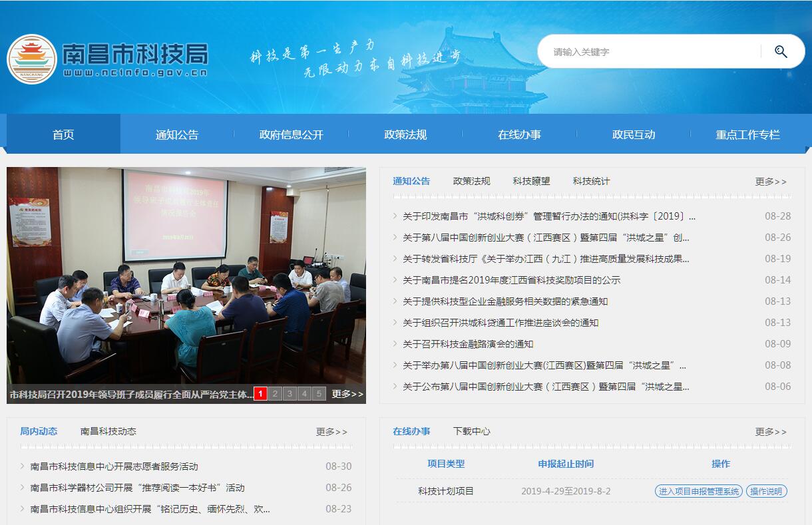The height and width of the screenshot is (525, 812).
Task: Select slideshow page 5 indicator
Action: 319,394
